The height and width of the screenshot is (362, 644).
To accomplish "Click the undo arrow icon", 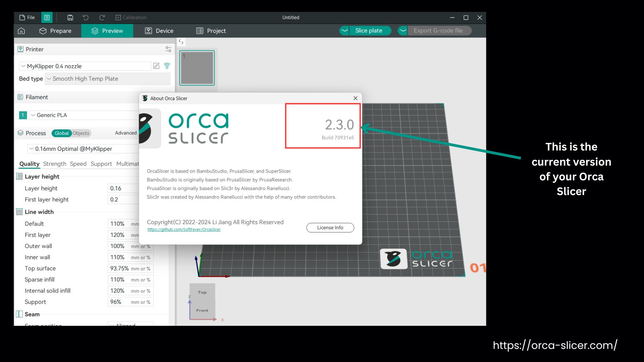I will pyautogui.click(x=86, y=17).
